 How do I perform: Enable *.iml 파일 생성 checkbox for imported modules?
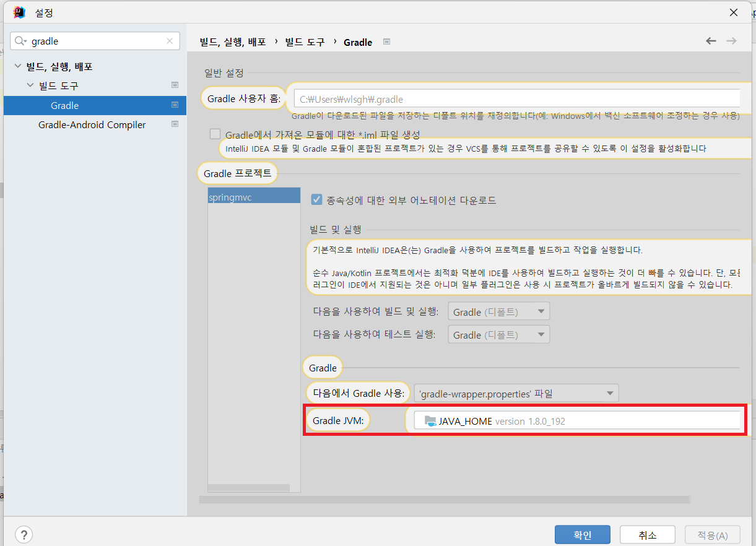tap(215, 134)
